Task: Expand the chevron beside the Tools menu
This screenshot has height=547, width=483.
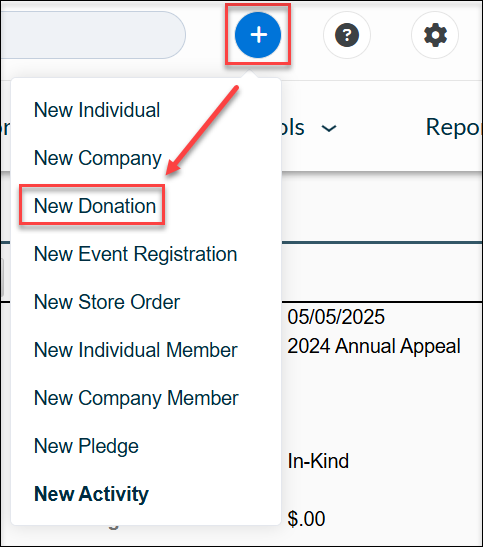Action: (329, 129)
